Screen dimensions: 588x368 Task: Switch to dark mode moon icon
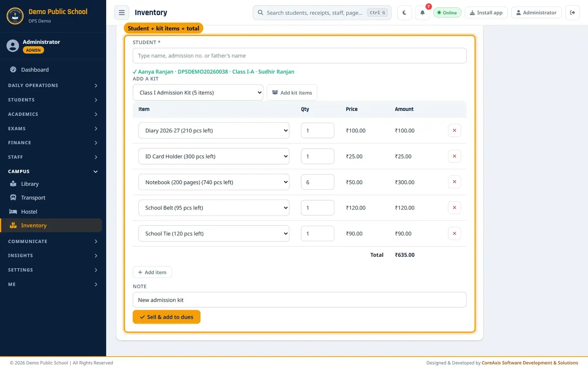point(404,13)
